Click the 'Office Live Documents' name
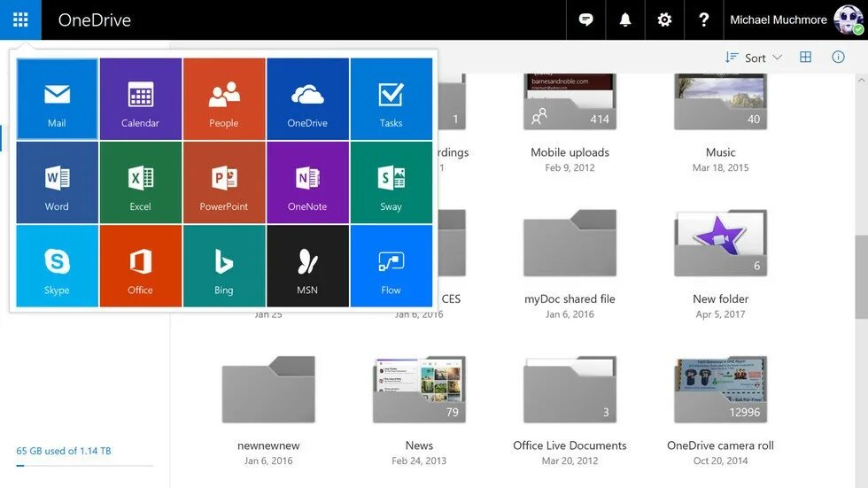The image size is (868, 488). click(570, 445)
